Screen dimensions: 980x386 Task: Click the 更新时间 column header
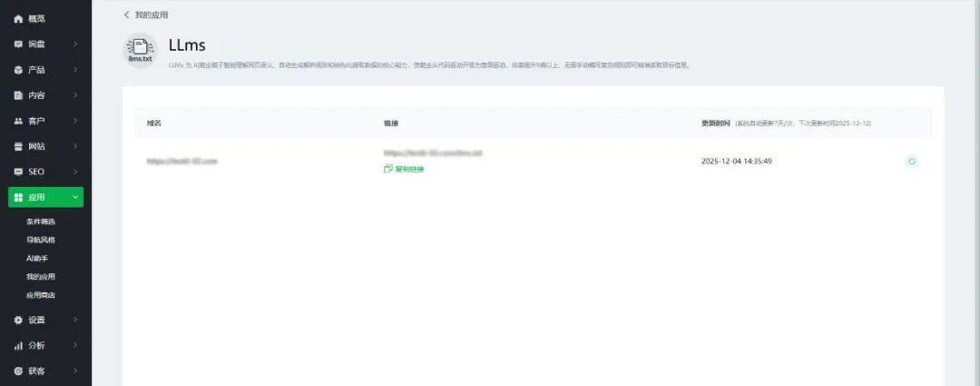tap(716, 124)
